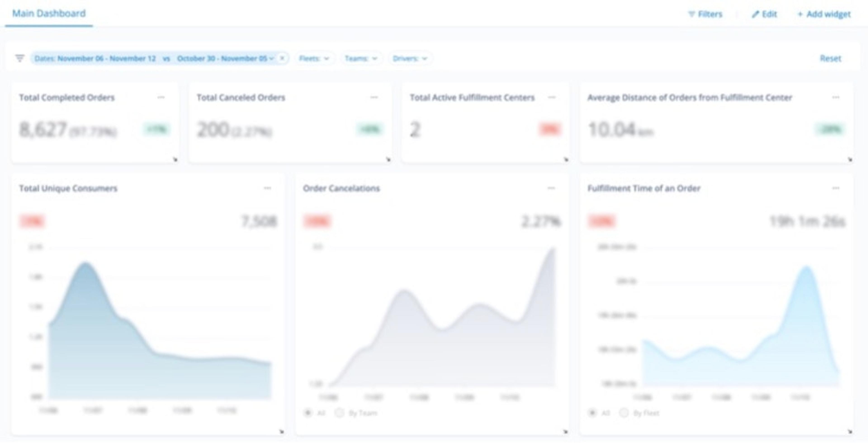Viewport: 868px width, 443px height.
Task: Open Average Distance widget three-dot menu
Action: (836, 98)
